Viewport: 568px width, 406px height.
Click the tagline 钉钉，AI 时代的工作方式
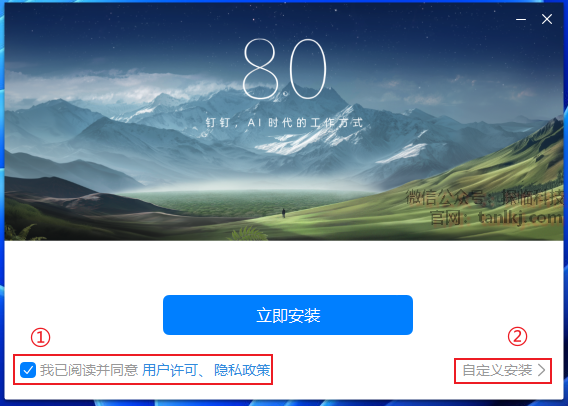click(284, 123)
